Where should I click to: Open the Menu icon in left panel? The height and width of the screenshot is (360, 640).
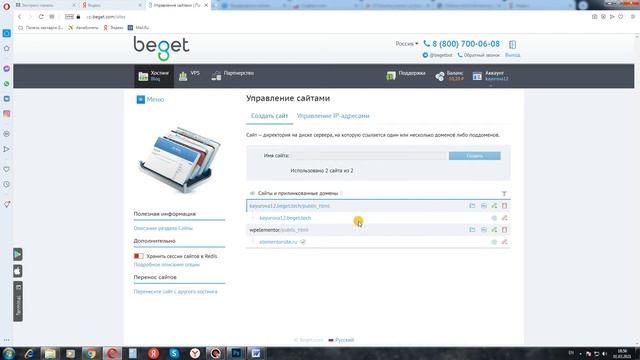point(140,100)
